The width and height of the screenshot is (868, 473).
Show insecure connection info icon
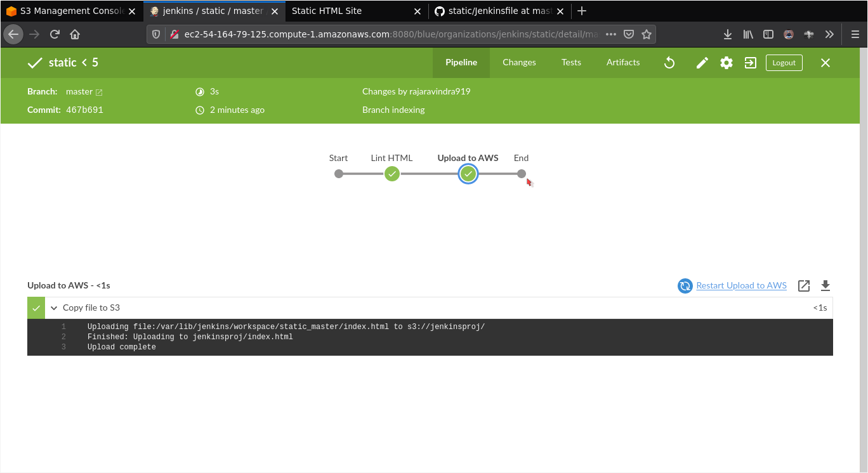tap(174, 34)
